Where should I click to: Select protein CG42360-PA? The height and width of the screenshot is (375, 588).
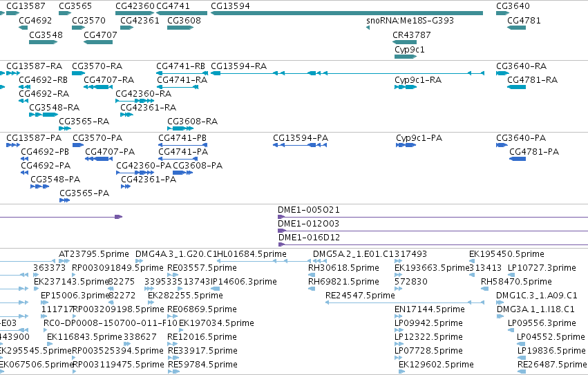pyautogui.click(x=135, y=173)
